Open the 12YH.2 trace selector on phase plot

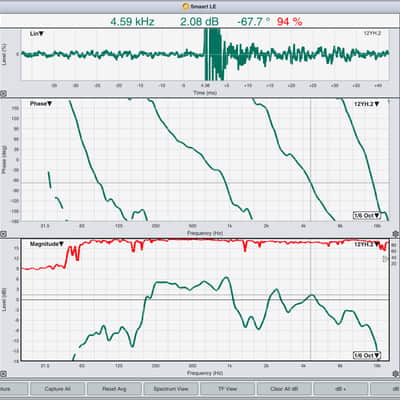point(367,104)
